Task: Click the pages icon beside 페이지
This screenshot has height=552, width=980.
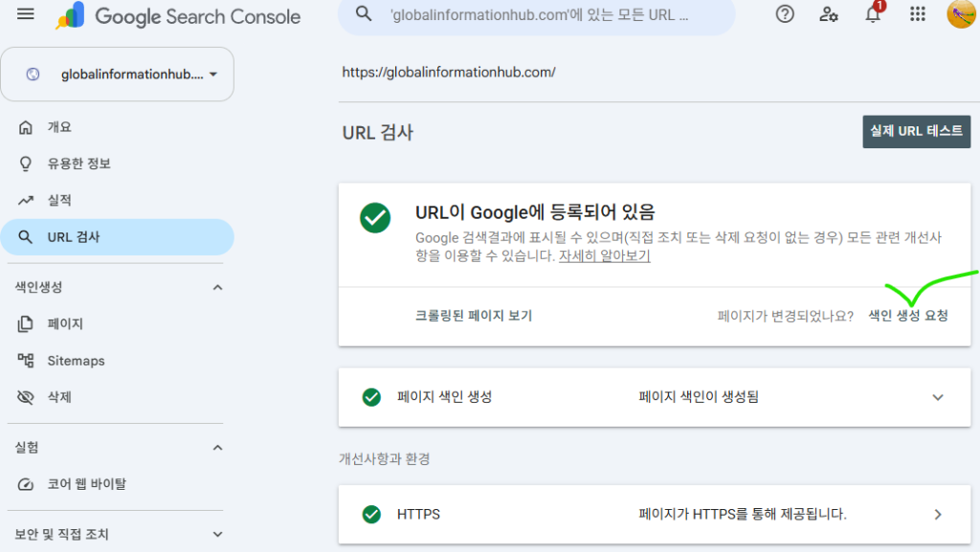Action: (25, 323)
